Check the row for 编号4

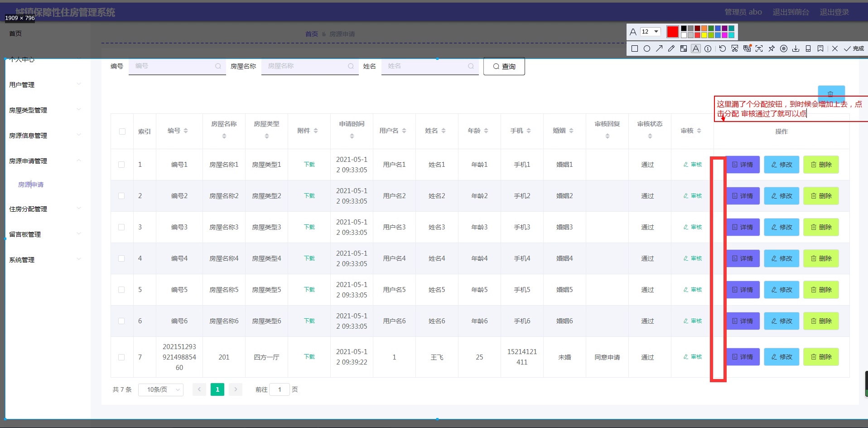(121, 258)
